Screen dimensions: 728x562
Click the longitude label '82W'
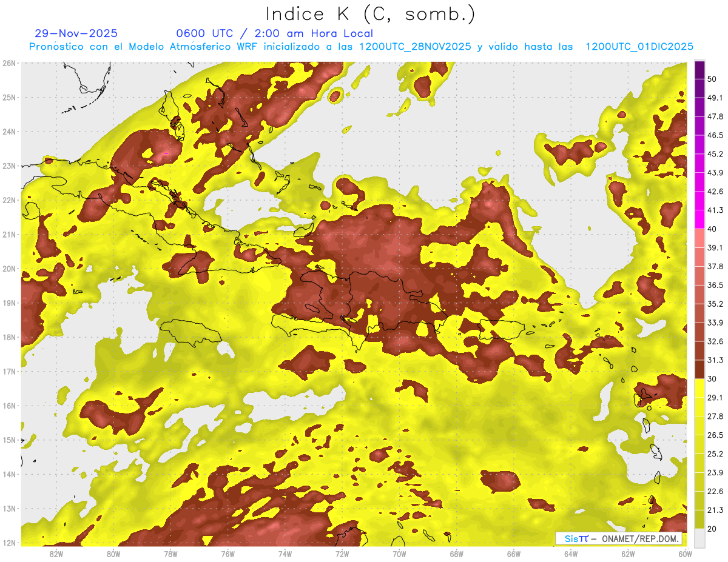pyautogui.click(x=56, y=554)
